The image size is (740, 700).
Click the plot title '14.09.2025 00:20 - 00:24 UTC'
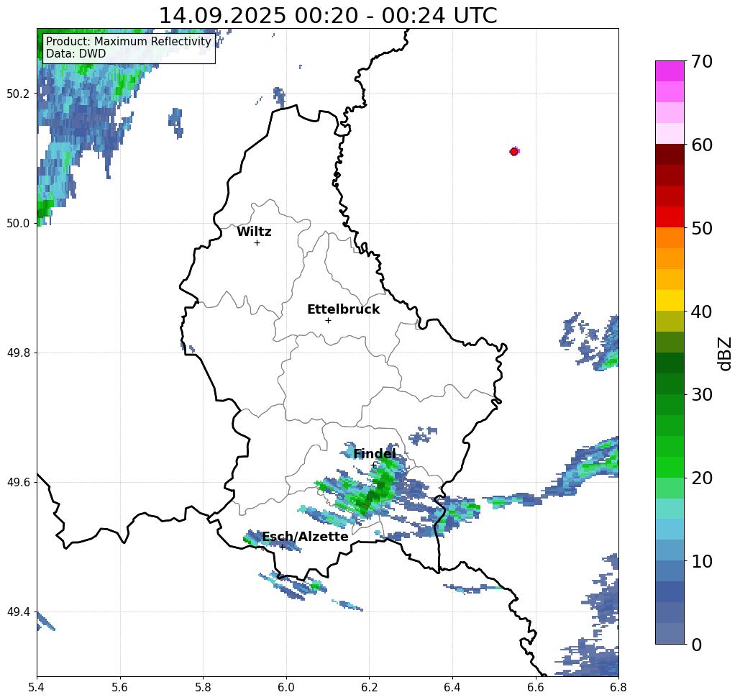[328, 16]
